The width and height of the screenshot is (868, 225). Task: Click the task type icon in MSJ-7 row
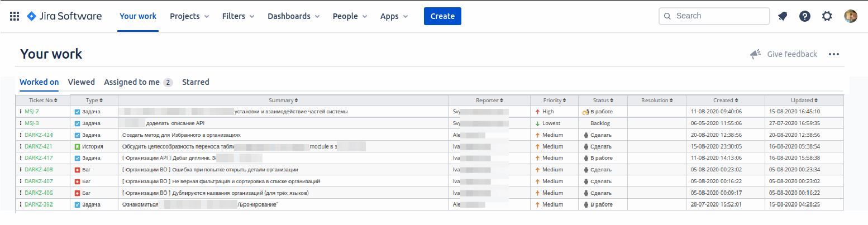pyautogui.click(x=77, y=112)
